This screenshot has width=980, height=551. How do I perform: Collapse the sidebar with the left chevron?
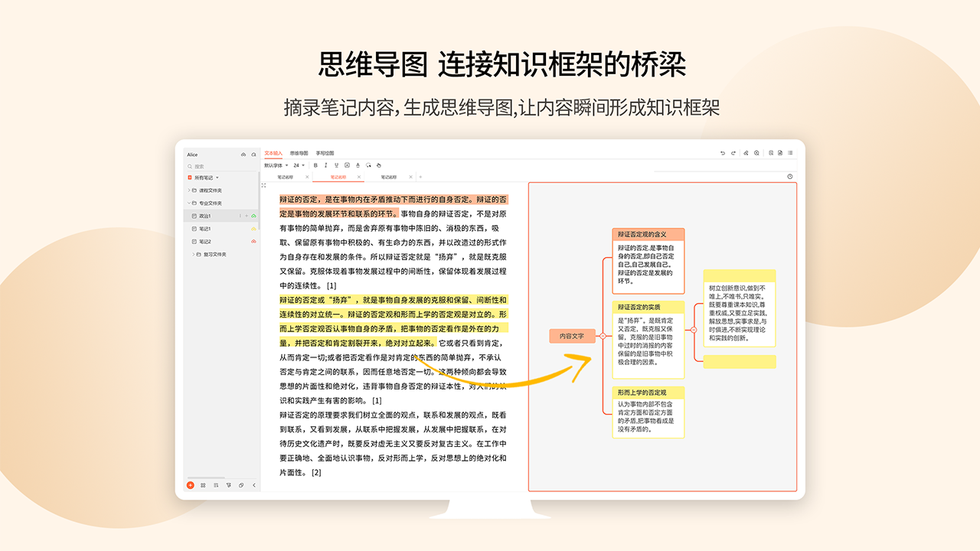click(x=254, y=485)
